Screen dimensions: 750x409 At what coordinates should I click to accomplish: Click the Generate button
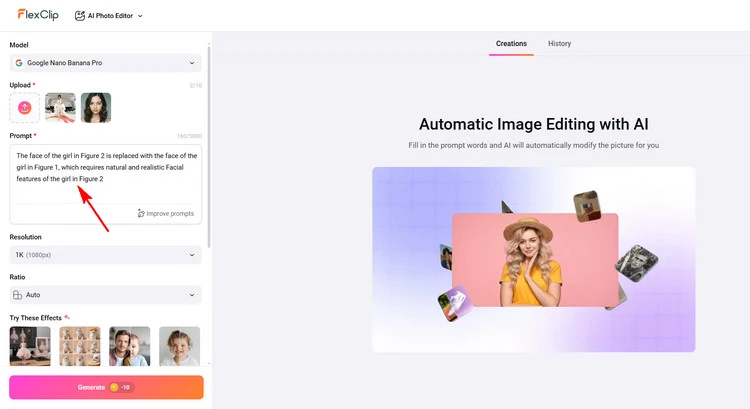click(x=106, y=387)
